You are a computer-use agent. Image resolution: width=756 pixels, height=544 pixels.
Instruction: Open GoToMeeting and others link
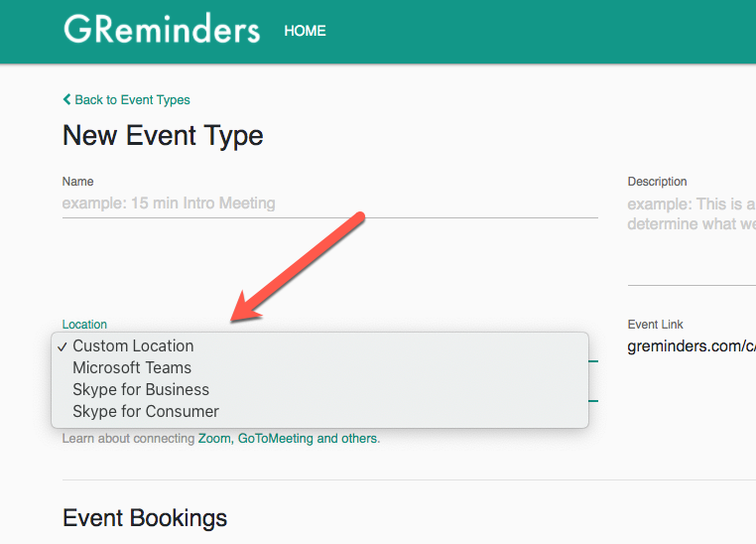(308, 439)
